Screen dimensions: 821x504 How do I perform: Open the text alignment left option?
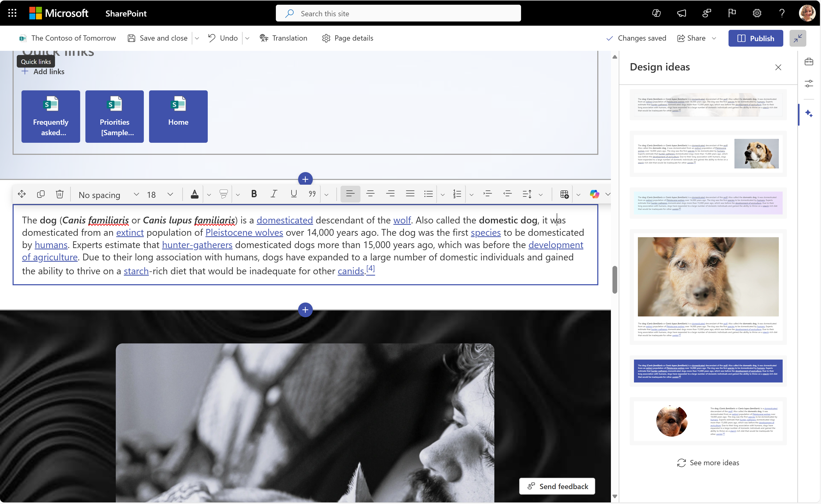tap(350, 194)
